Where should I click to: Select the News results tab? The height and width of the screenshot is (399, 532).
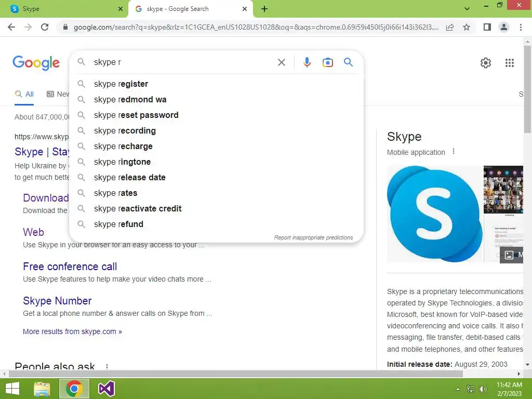[x=58, y=95]
